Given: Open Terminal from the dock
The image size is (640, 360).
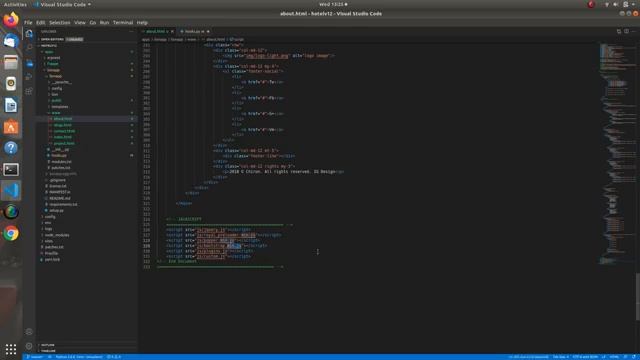Looking at the screenshot, I should pos(11,169).
